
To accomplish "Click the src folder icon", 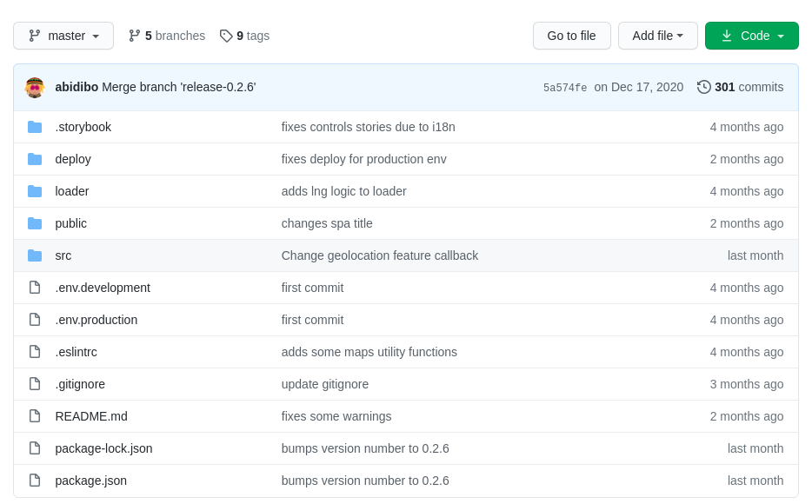I will (35, 255).
